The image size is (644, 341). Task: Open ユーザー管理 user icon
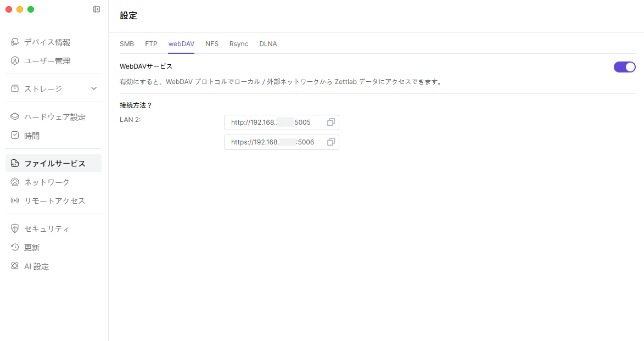tap(15, 61)
